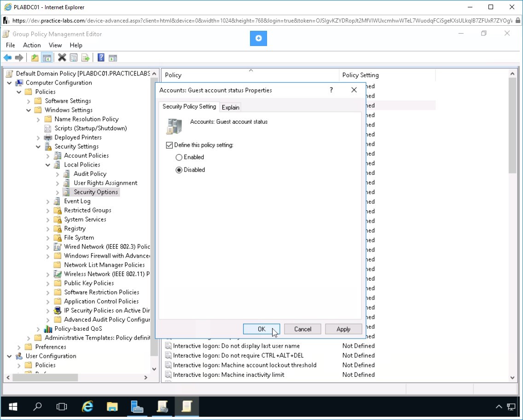Toggle 'Define this policy setting' checkbox

coord(169,145)
